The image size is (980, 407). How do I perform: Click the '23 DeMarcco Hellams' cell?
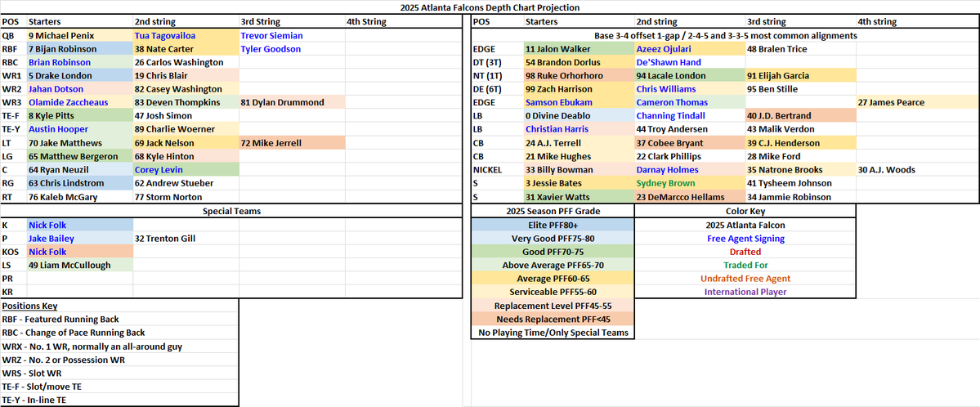pos(690,196)
